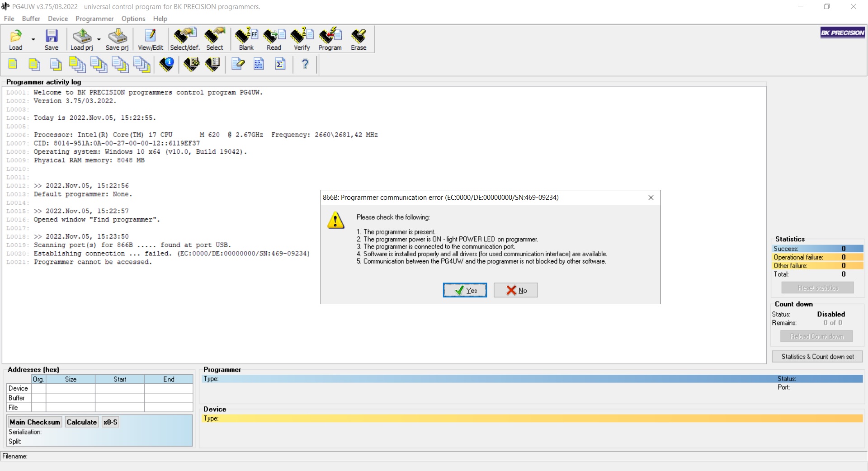Click four-page stack icon with second page yellow

99,64
